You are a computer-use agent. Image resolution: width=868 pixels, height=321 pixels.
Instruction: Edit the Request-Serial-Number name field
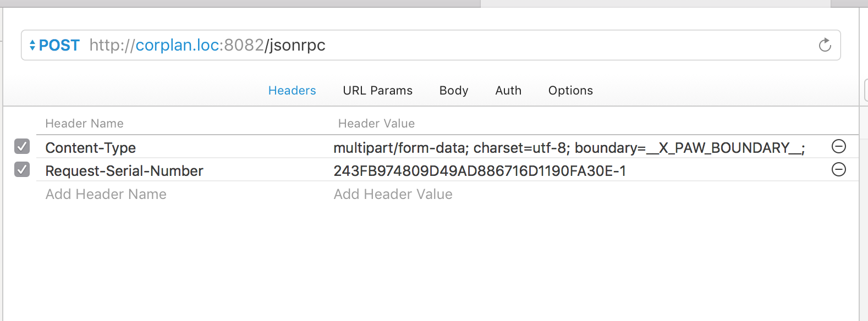(124, 171)
